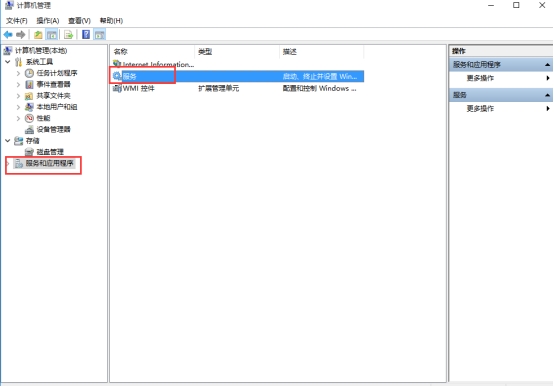Viewport: 554px width, 387px height.
Task: Click the Forward arrow toolbar icon
Action: [21, 35]
